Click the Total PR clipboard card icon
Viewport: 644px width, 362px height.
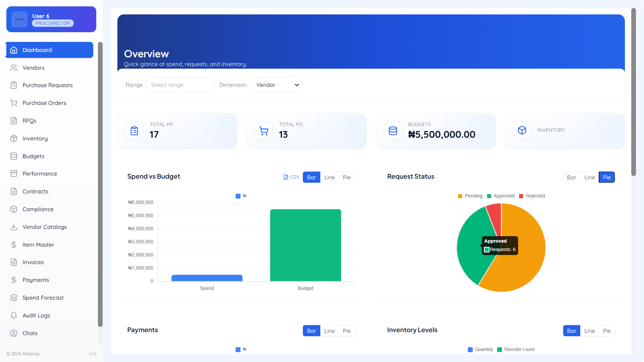(135, 131)
